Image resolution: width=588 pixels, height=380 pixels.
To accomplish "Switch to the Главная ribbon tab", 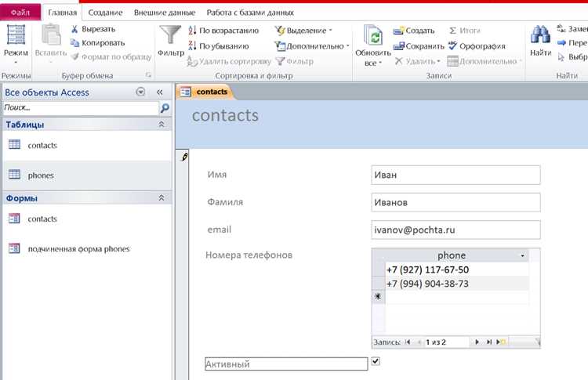I will tap(62, 13).
